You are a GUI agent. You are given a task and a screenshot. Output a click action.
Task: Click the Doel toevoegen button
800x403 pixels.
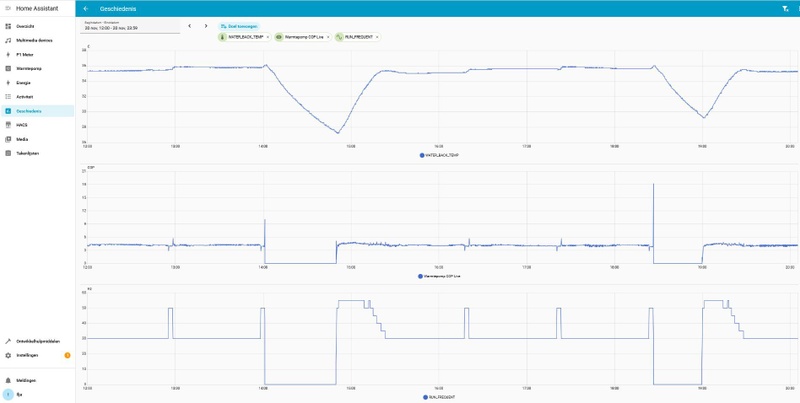[239, 26]
